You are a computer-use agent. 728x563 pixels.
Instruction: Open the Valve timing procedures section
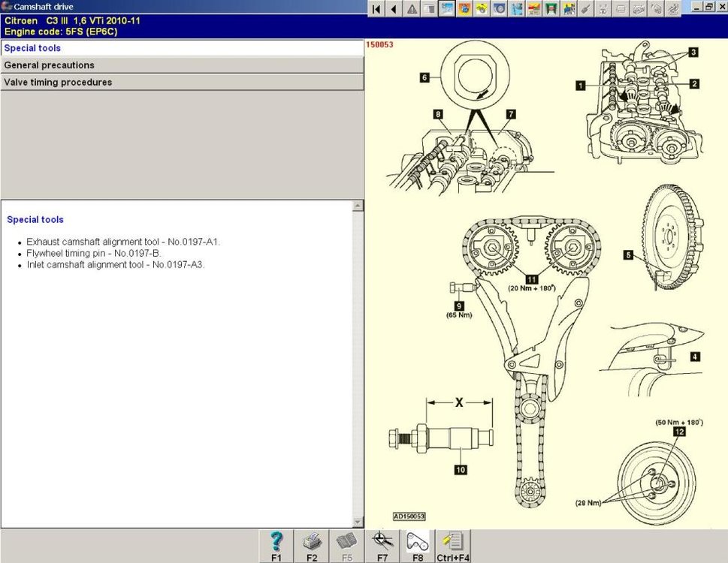coord(182,83)
